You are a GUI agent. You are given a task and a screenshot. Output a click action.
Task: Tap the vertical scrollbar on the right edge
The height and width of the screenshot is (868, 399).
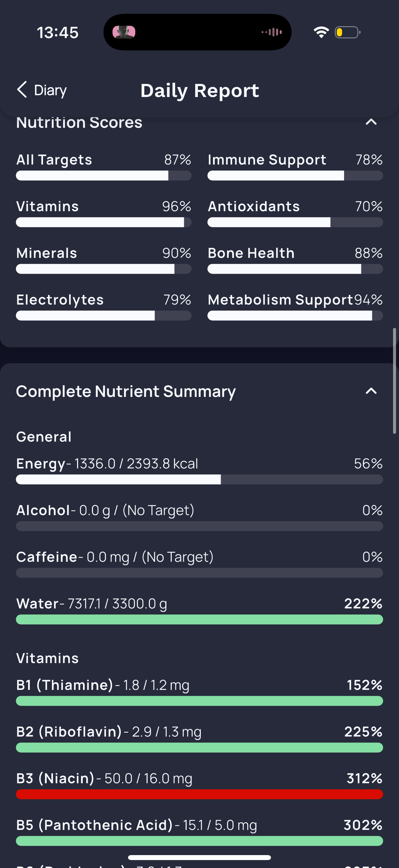point(395,381)
